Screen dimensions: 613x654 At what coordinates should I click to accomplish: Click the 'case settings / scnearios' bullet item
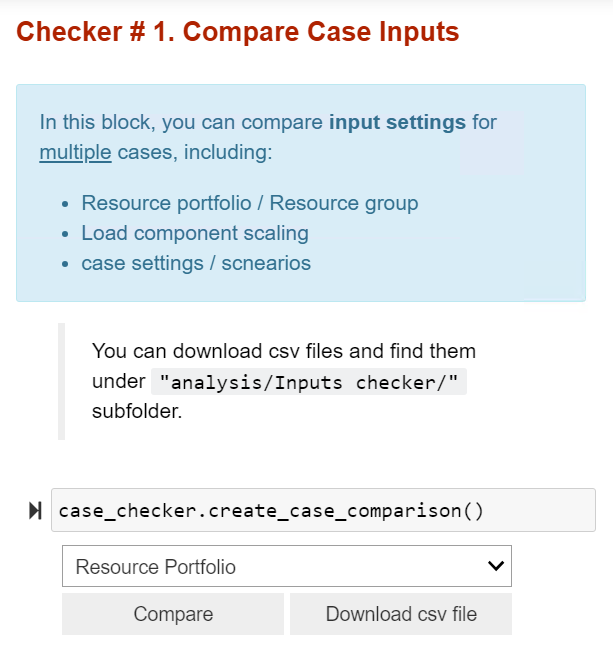196,263
